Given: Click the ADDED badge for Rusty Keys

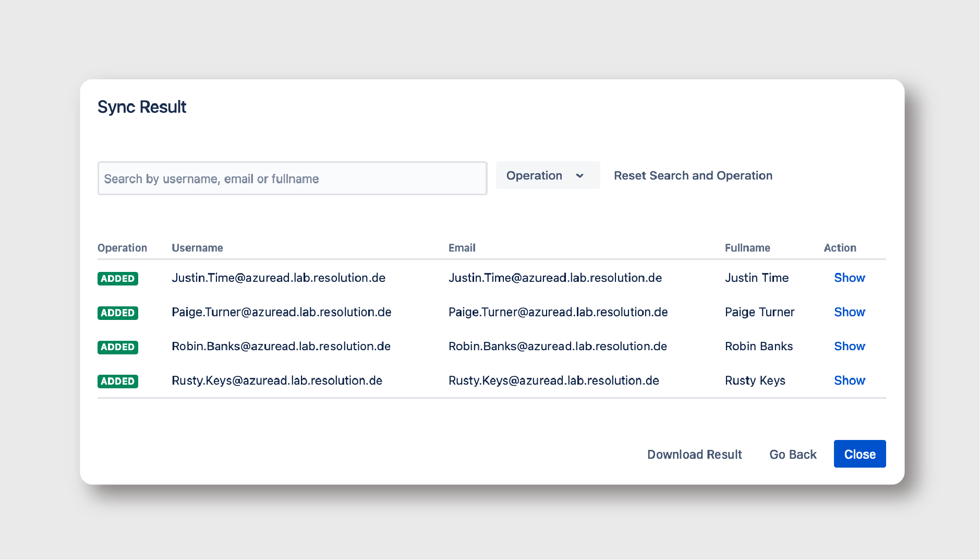Looking at the screenshot, I should (x=118, y=382).
